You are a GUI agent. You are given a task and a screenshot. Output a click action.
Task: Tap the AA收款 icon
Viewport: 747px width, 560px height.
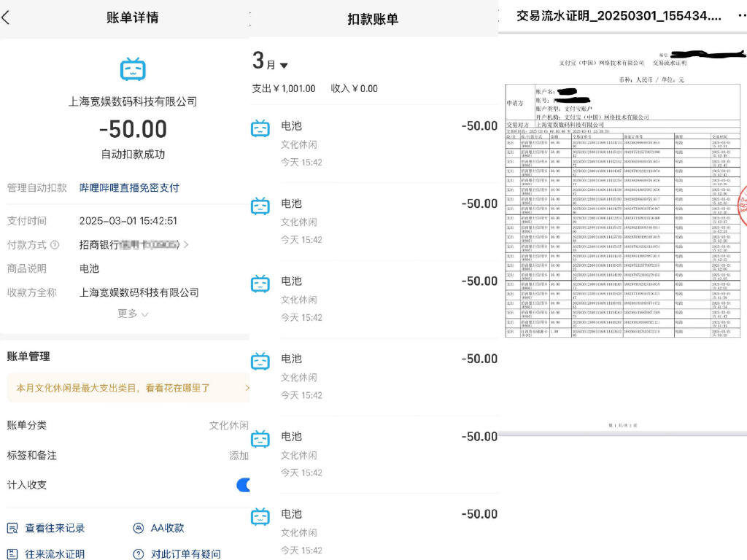(x=139, y=528)
